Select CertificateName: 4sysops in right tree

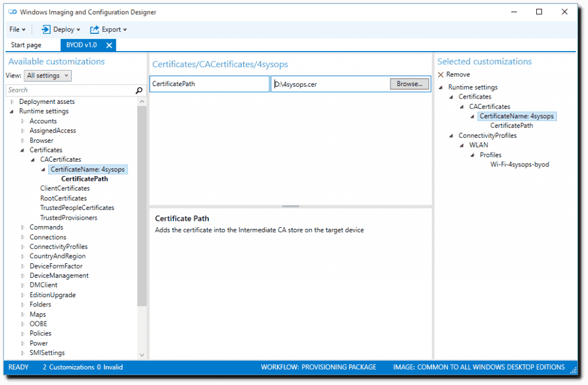point(516,116)
